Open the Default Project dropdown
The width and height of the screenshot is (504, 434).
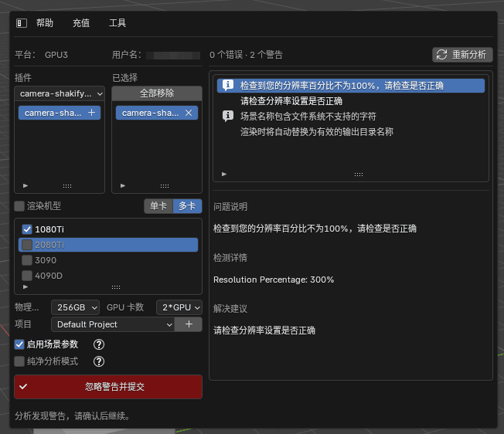[x=113, y=324]
